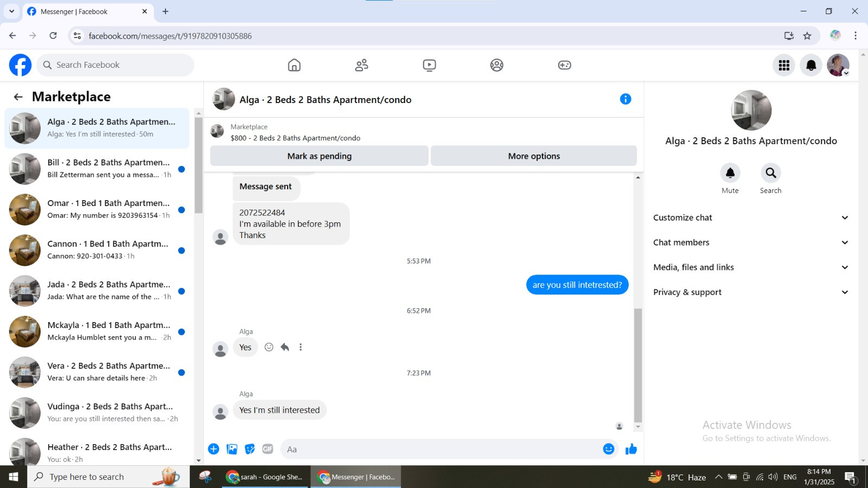Screen dimensions: 868x488
Task: Open Windows Start menu
Action: click(14, 477)
